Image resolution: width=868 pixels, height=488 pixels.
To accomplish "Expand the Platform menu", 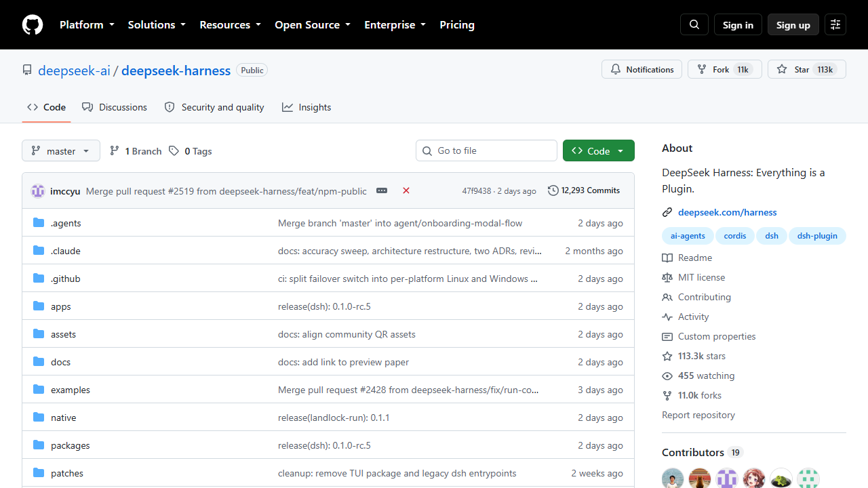I will (x=87, y=24).
